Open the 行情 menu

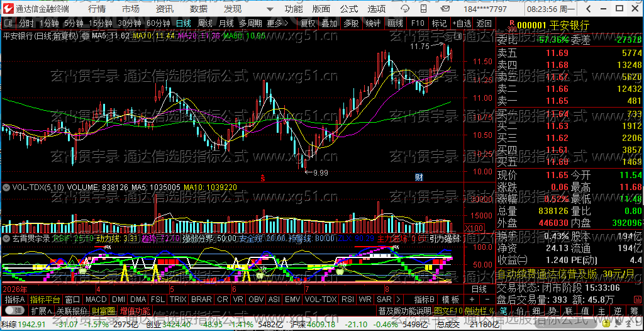pos(97,9)
